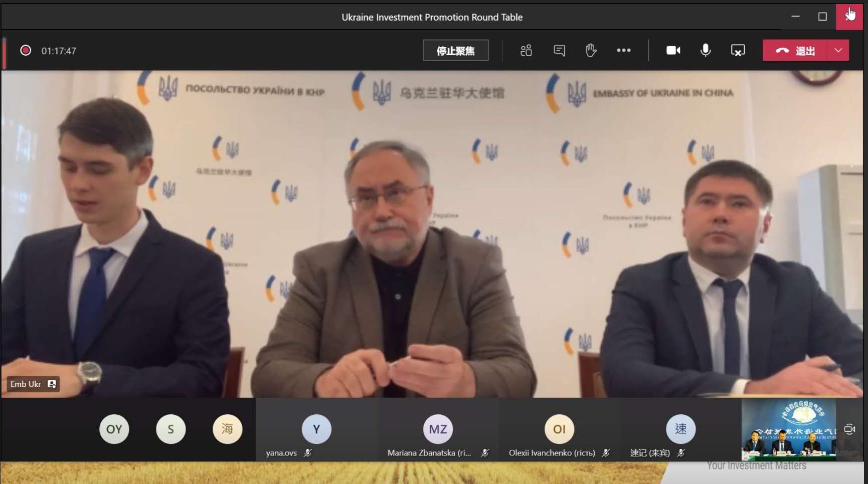Open the conference room video thumbnail
The height and width of the screenshot is (484, 868).
pos(789,429)
